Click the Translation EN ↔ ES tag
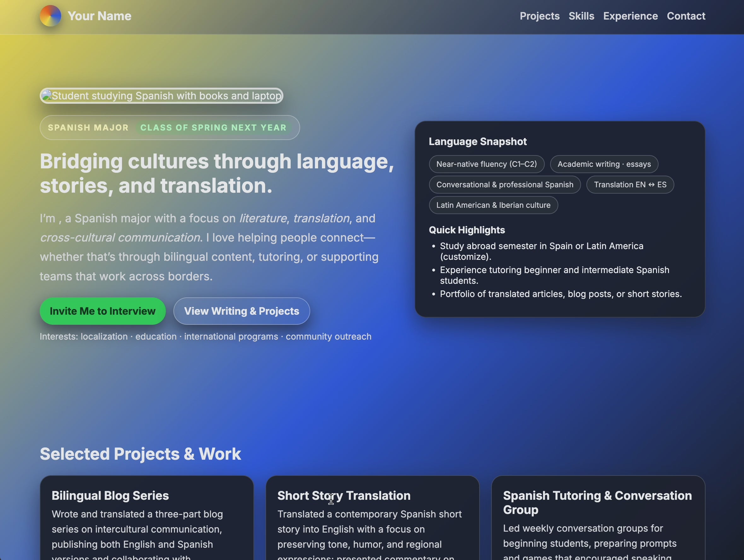Image resolution: width=744 pixels, height=560 pixels. [630, 185]
